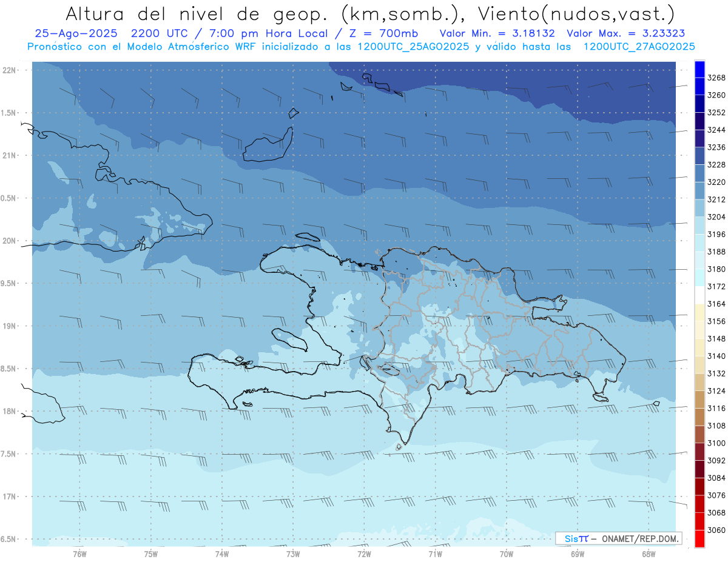Click the latitude label 17N
The image size is (728, 562).
tap(9, 497)
